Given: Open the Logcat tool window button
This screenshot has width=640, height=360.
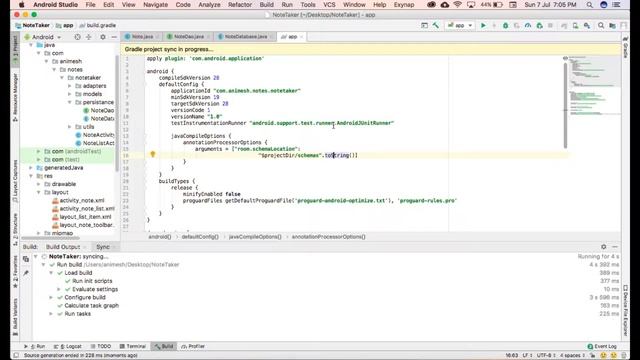Looking at the screenshot, I should tap(68, 346).
